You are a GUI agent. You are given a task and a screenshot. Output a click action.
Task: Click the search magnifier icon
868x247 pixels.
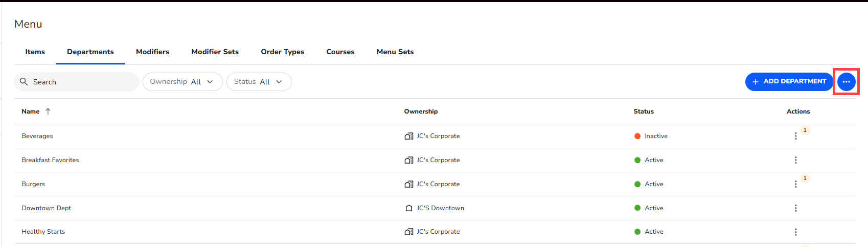pos(24,82)
